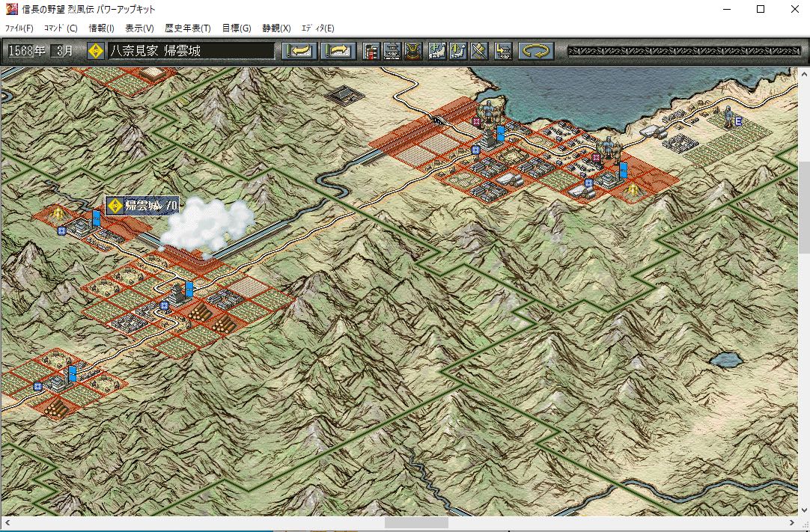Click the scroll-down arrow of vertical scrollbar

(x=804, y=511)
